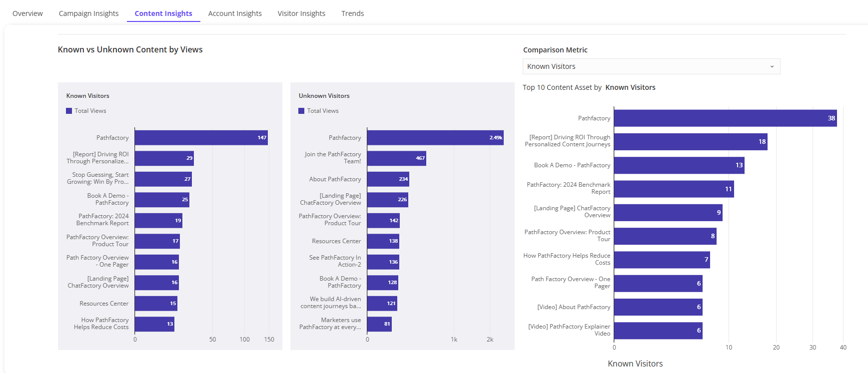Viewport: 868px width, 373px height.
Task: Select the Join the PathFactory Team bar showing 467
Action: click(397, 158)
